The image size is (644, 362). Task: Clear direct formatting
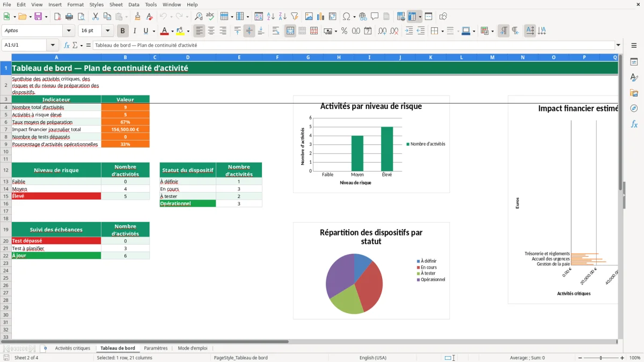coord(150,17)
